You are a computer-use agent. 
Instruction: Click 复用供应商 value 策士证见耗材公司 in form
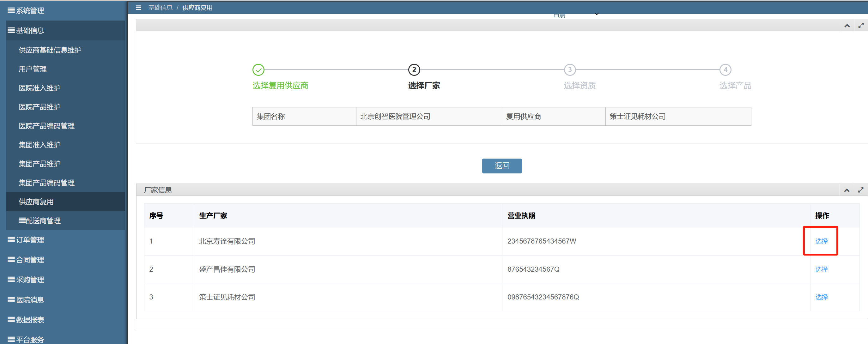click(x=678, y=117)
